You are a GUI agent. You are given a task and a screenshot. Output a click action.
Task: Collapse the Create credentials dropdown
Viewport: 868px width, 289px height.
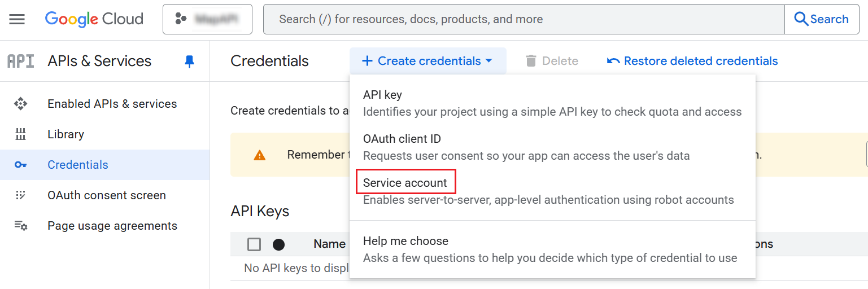point(428,61)
